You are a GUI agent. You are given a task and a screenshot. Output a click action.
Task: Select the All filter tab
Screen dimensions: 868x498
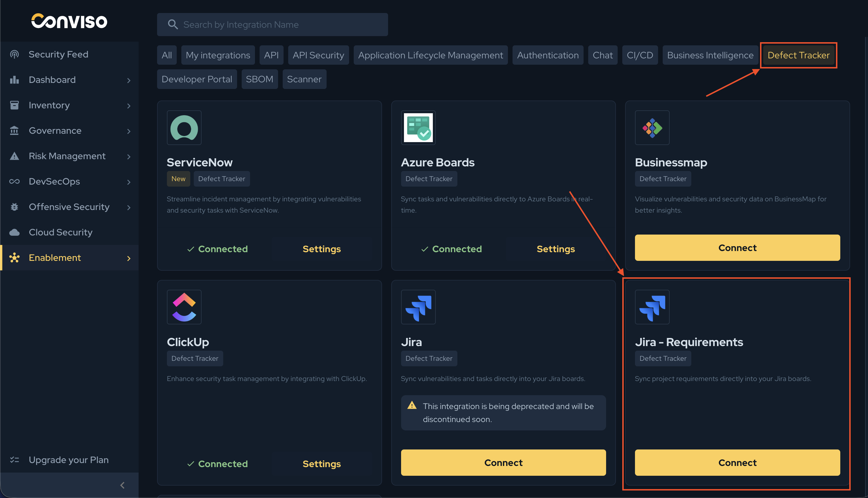tap(167, 55)
